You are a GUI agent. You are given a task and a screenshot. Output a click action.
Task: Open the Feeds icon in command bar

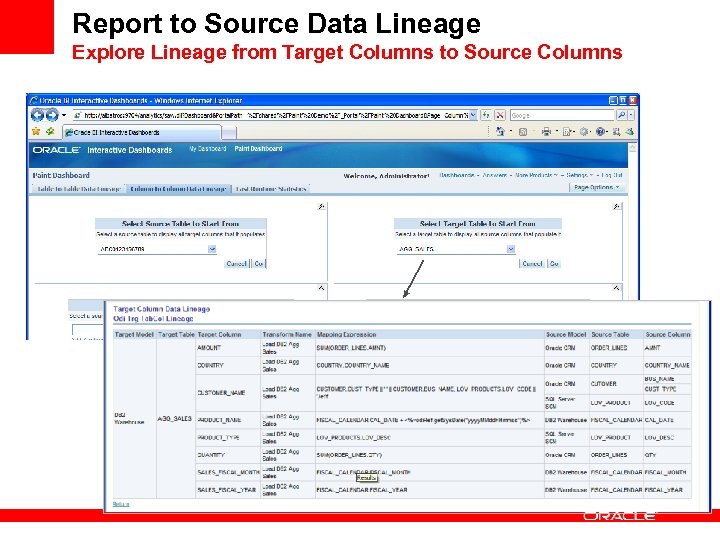point(523,132)
